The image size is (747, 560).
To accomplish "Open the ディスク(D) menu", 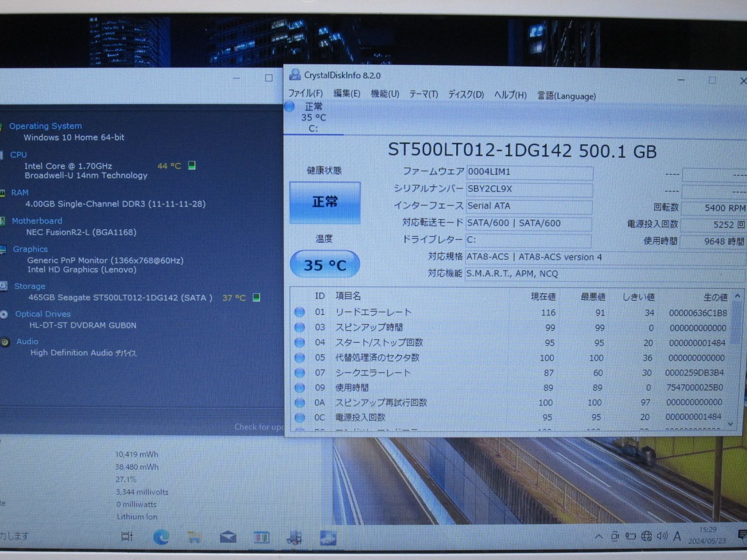I will click(x=466, y=95).
